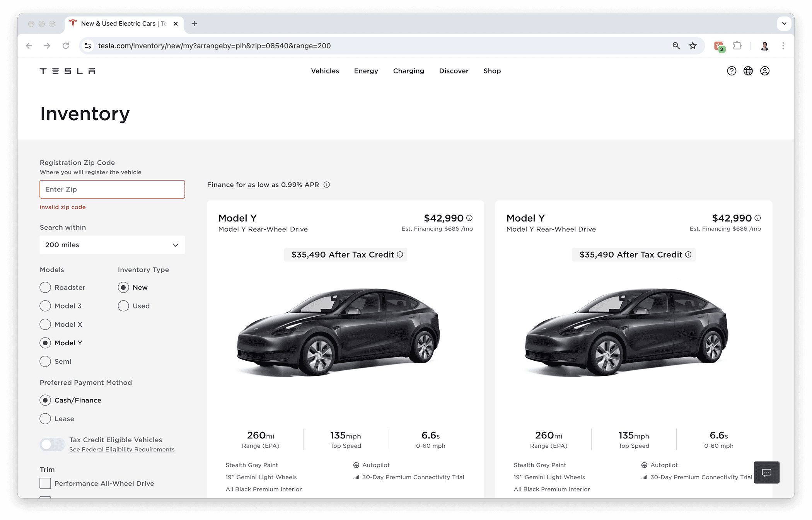Click 'All Black Premium Interior' on first card
This screenshot has width=812, height=520.
pyautogui.click(x=264, y=489)
